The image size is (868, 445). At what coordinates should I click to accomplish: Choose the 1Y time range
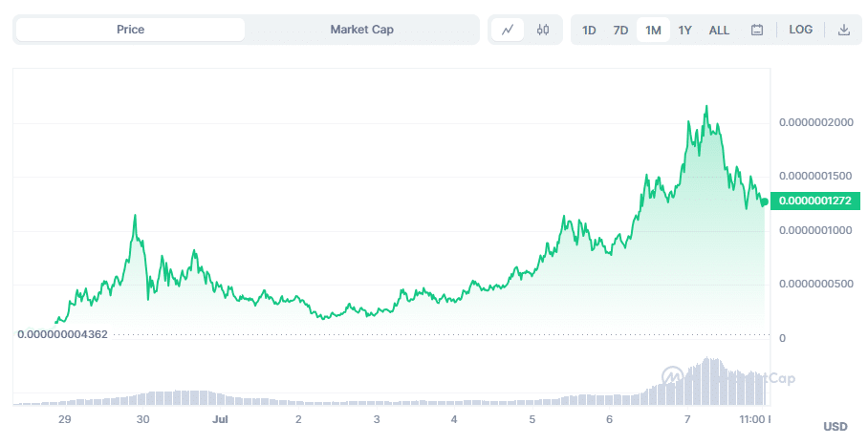click(x=684, y=30)
